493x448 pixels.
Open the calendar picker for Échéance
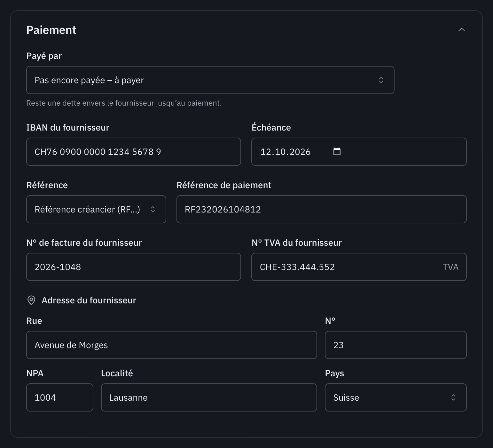point(337,151)
